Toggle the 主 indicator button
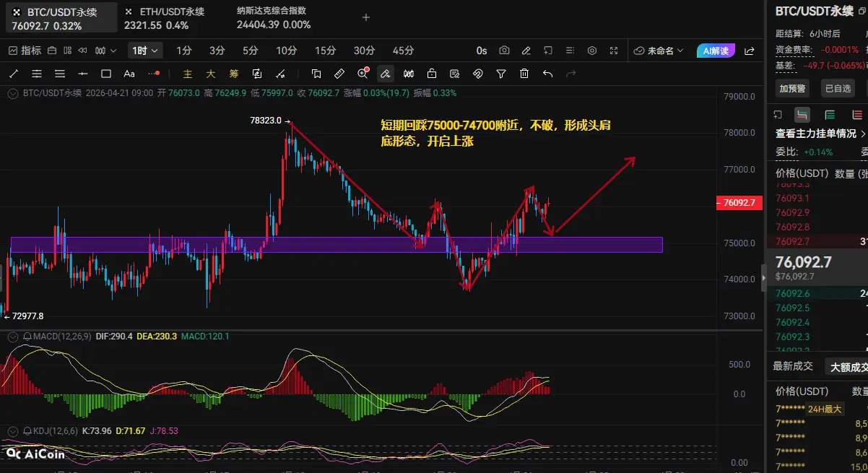Viewport: 868px width, 473px height. point(188,73)
